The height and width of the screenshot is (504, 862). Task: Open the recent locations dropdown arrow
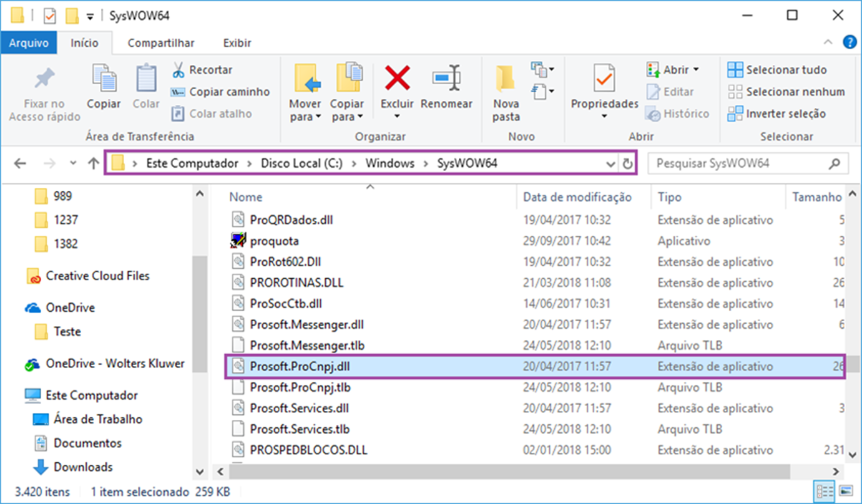73,163
